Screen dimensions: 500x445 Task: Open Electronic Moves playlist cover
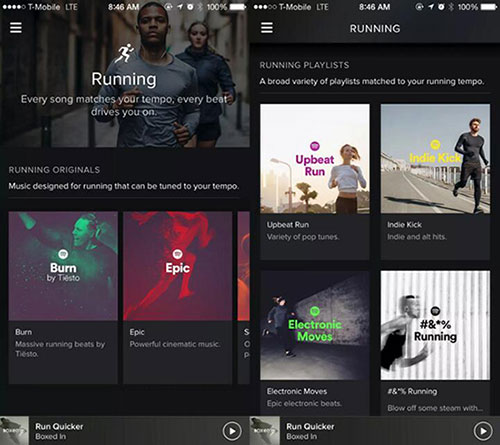pyautogui.click(x=315, y=325)
